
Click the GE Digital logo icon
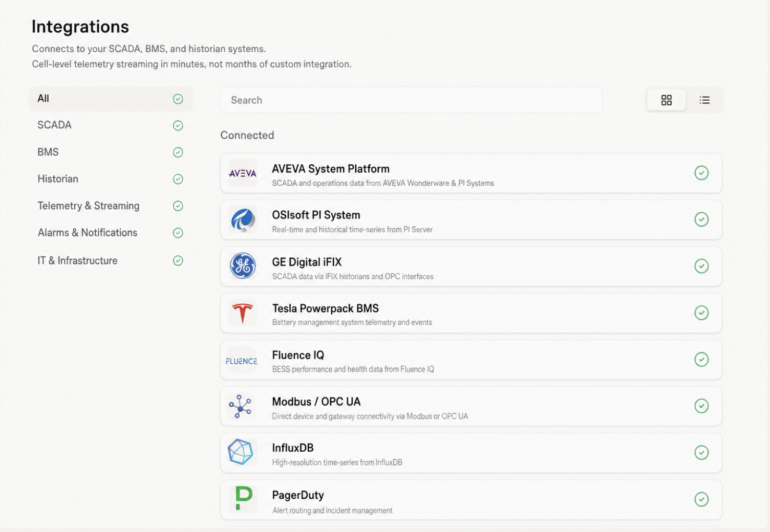click(242, 266)
